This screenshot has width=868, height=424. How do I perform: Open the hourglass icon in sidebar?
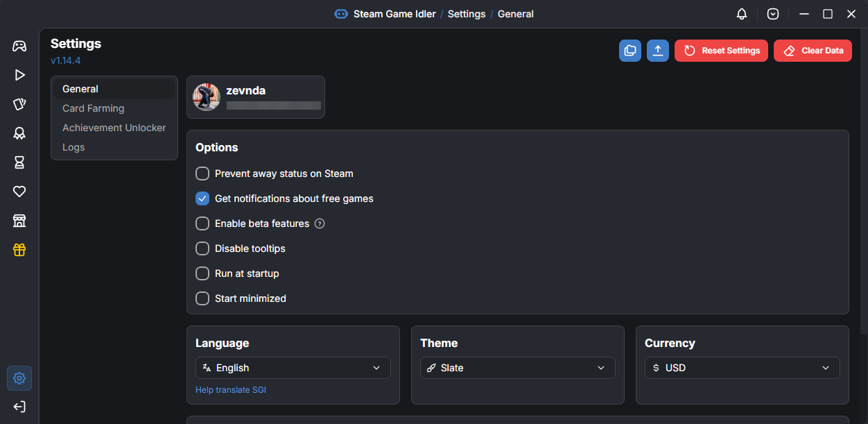point(19,162)
